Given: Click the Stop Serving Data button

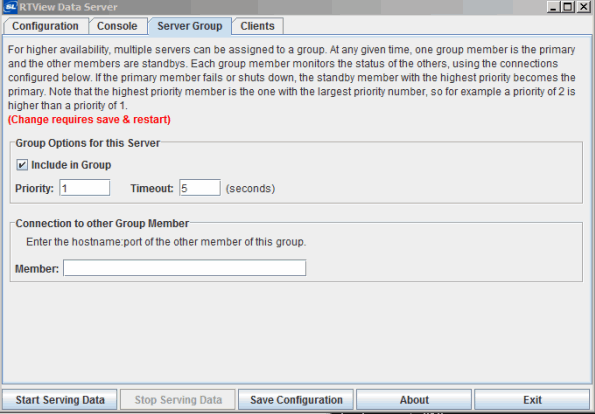Looking at the screenshot, I should click(x=178, y=400).
